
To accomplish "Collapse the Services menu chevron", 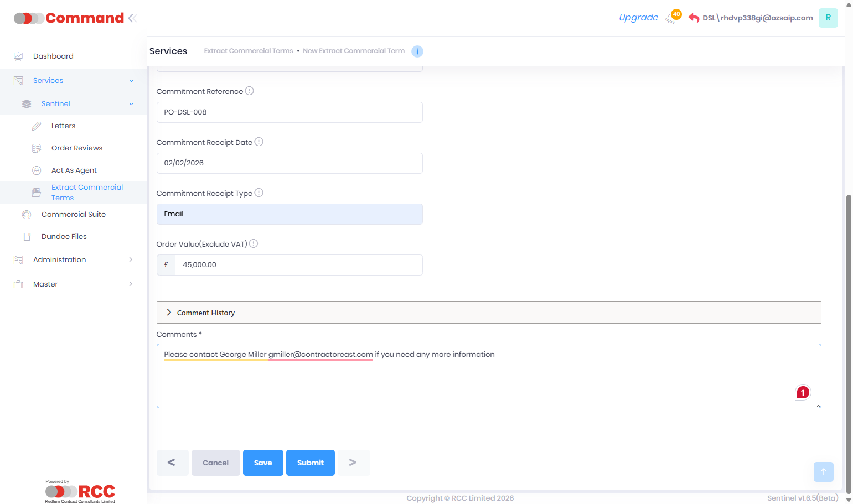I will [131, 81].
